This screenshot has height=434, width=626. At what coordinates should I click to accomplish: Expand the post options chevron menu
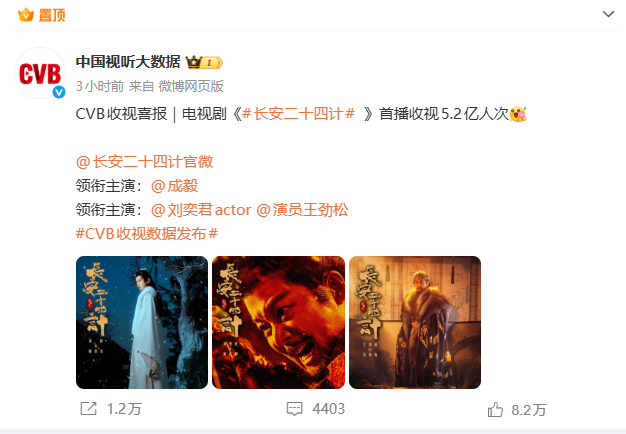[608, 14]
